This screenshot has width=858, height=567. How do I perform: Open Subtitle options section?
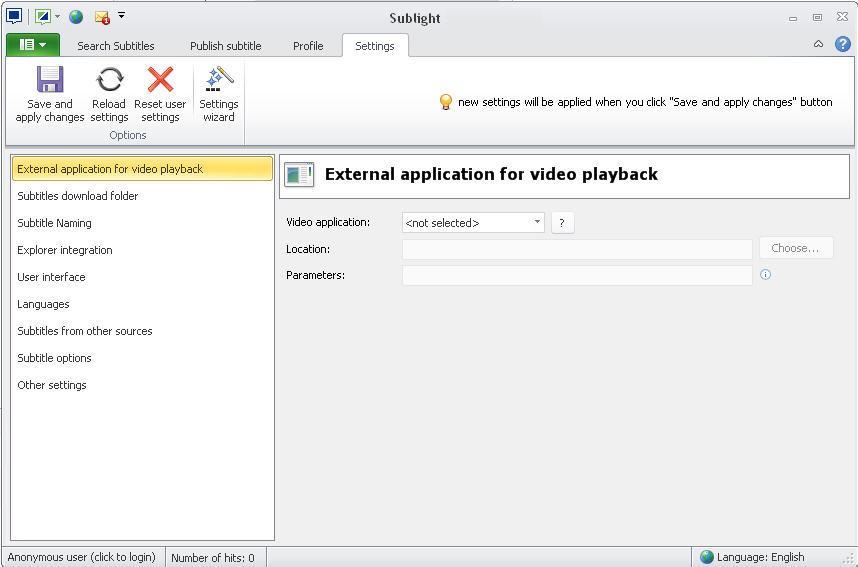142,358
